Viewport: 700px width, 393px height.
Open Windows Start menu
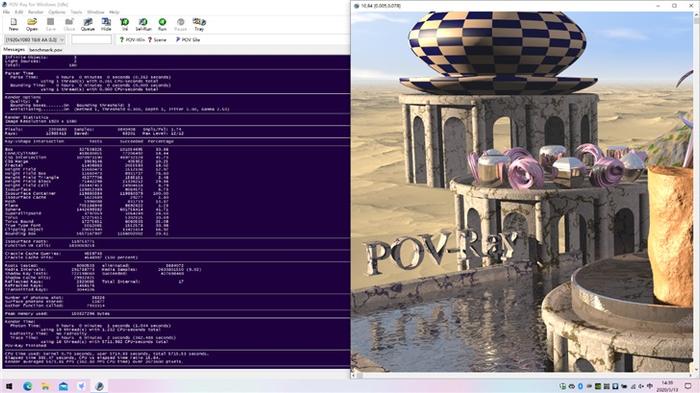pos(8,386)
